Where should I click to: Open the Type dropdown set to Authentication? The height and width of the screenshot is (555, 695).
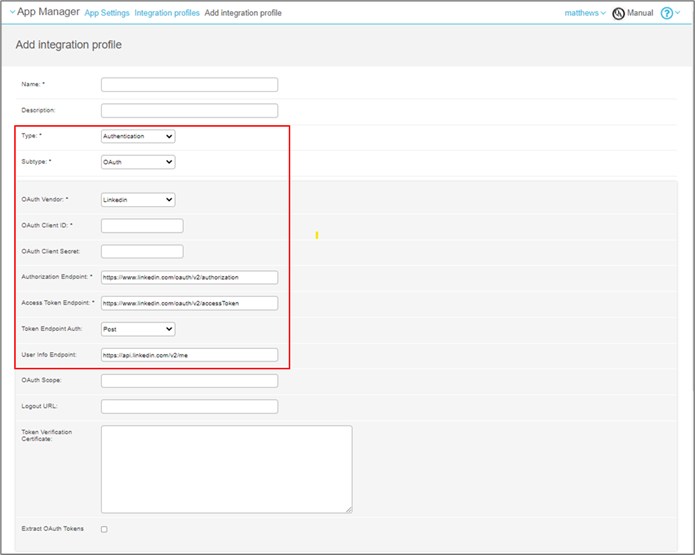138,136
